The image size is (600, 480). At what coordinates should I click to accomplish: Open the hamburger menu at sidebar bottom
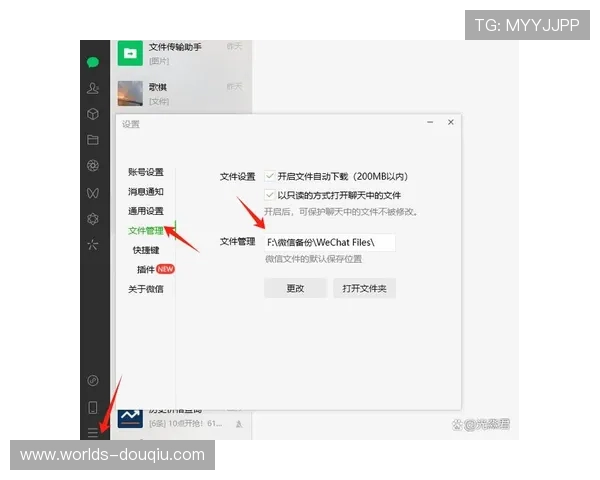[93, 433]
